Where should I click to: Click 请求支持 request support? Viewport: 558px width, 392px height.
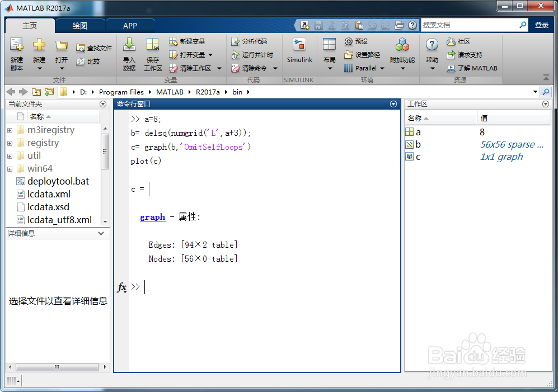click(x=465, y=55)
